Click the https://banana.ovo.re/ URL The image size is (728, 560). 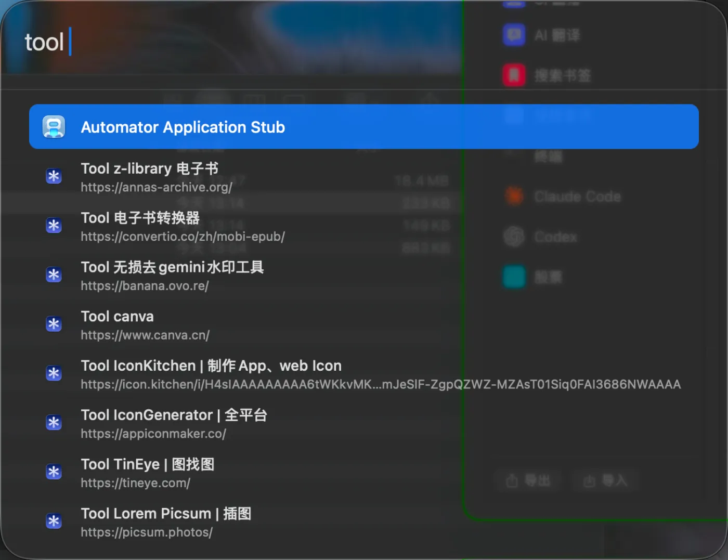click(x=145, y=286)
